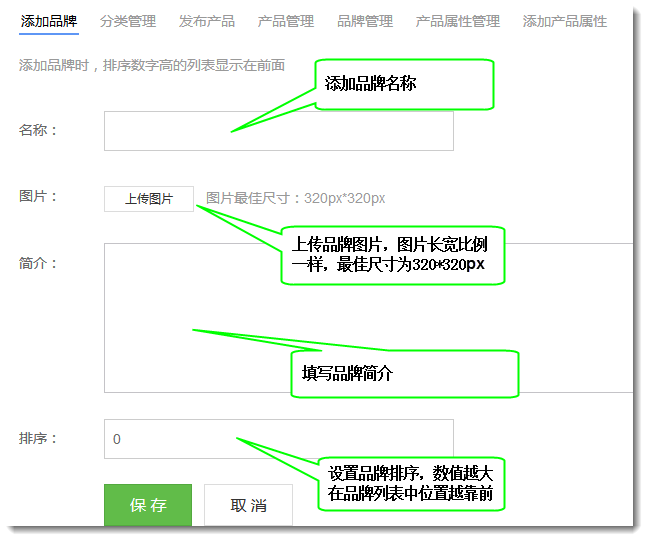Click the 名称 field label
648x541 pixels.
39,130
